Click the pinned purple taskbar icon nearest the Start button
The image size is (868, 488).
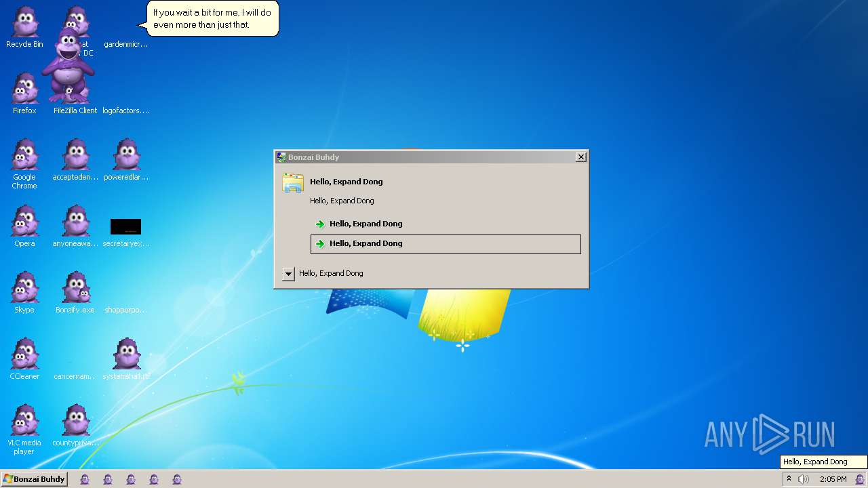(85, 479)
